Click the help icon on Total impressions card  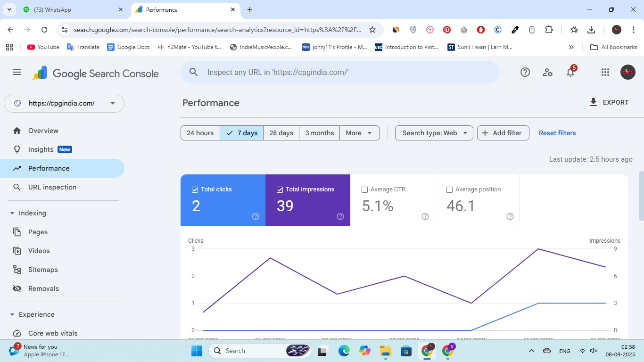click(340, 216)
